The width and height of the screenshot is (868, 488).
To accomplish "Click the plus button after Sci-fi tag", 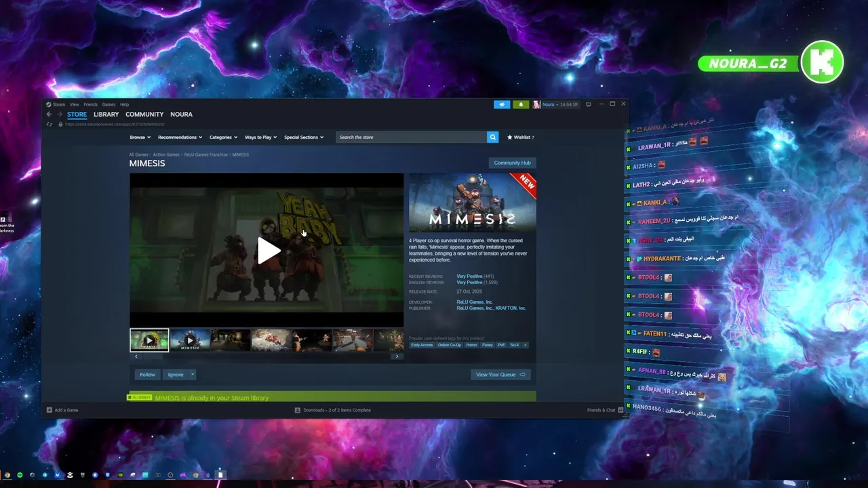I will 525,345.
